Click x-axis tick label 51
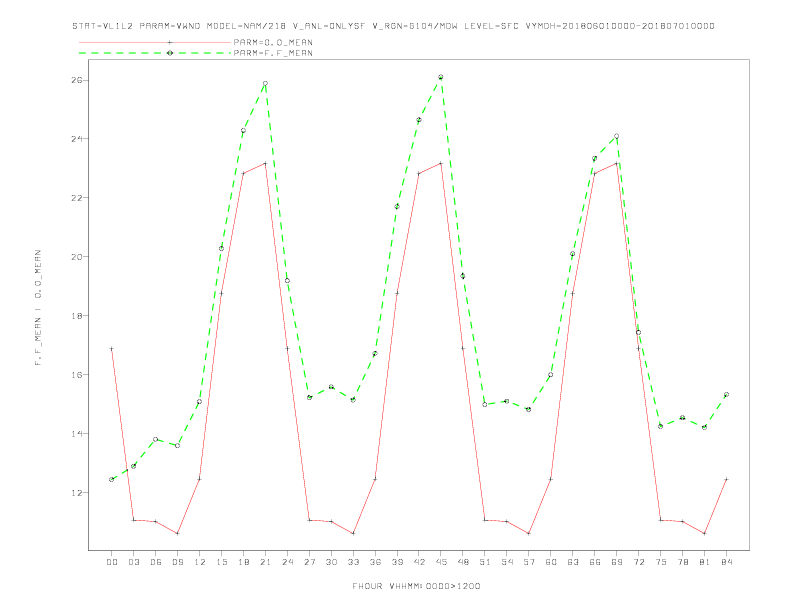 485,562
